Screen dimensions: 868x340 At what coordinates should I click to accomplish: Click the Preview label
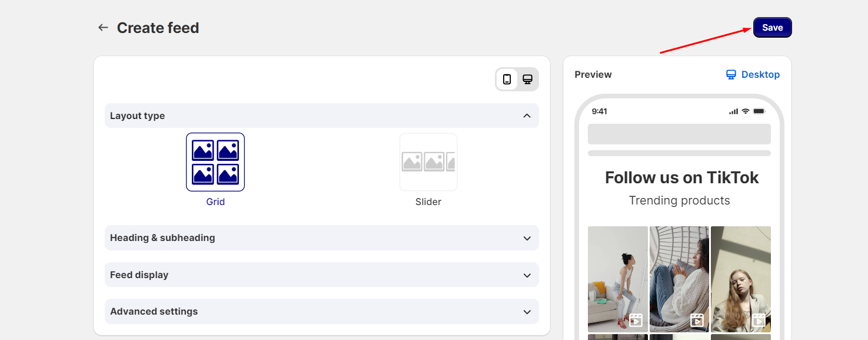(593, 75)
